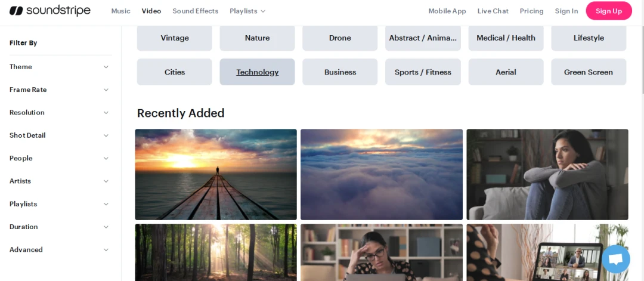
Task: Expand the Shot Detail filter
Action: pos(60,135)
